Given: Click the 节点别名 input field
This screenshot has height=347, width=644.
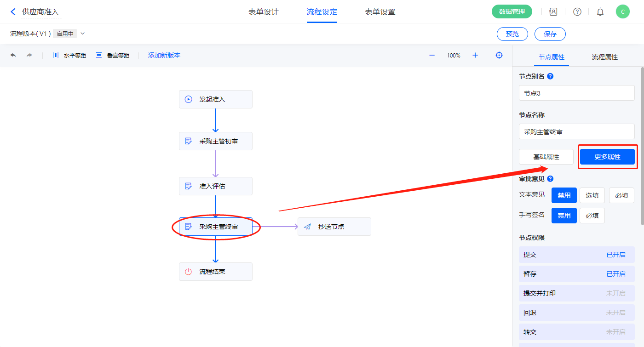Looking at the screenshot, I should 576,93.
